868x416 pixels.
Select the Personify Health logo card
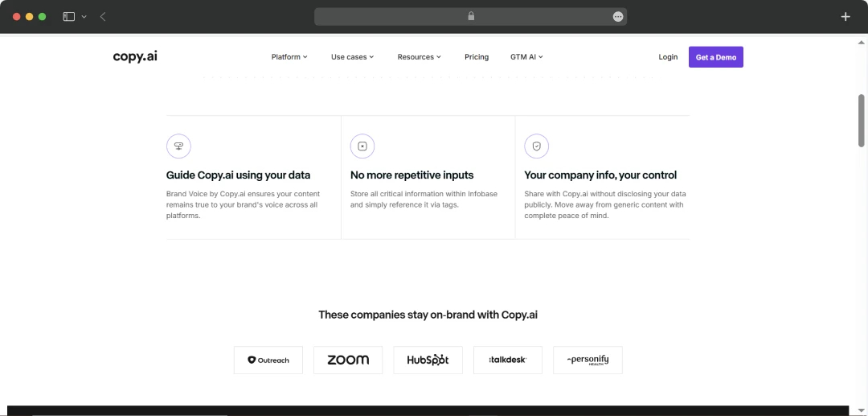(588, 360)
